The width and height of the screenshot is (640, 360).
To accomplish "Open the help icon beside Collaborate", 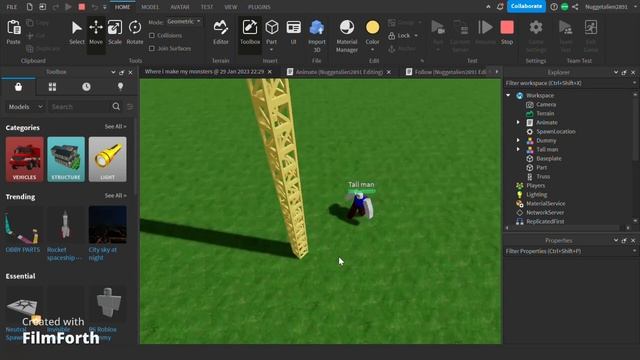I will click(554, 7).
